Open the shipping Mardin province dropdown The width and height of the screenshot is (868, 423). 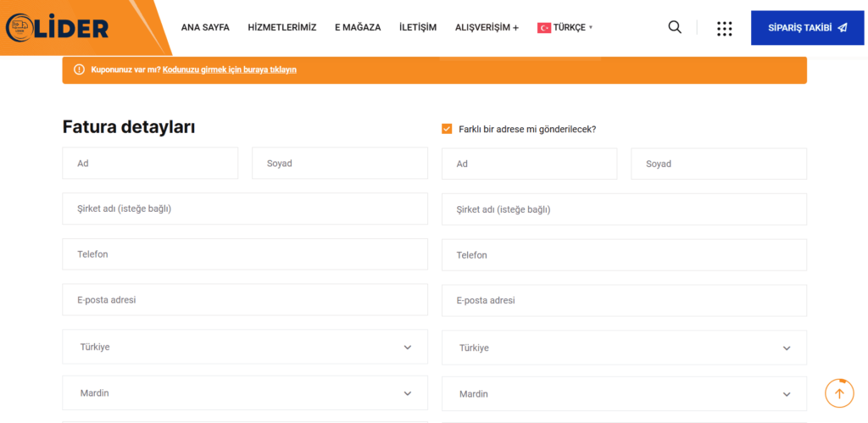coord(624,394)
